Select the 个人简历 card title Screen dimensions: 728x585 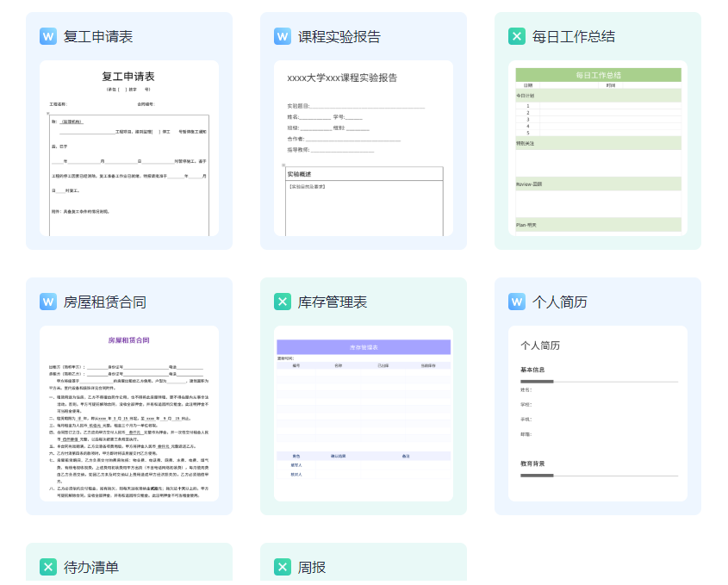(560, 302)
